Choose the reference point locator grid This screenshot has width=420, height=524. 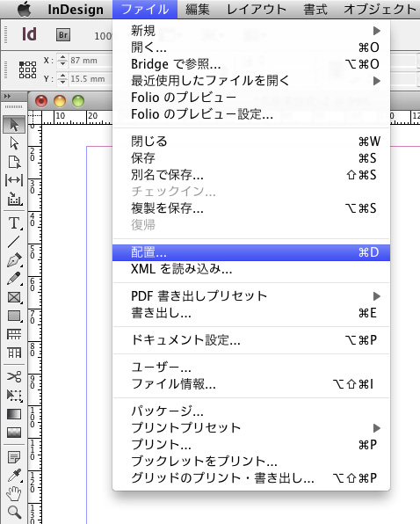(x=27, y=69)
